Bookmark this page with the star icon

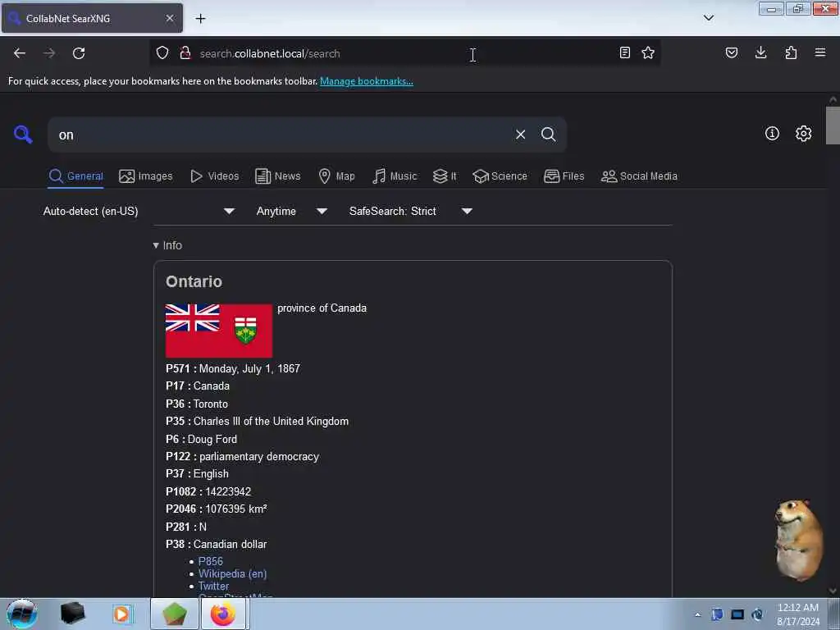[x=648, y=52]
